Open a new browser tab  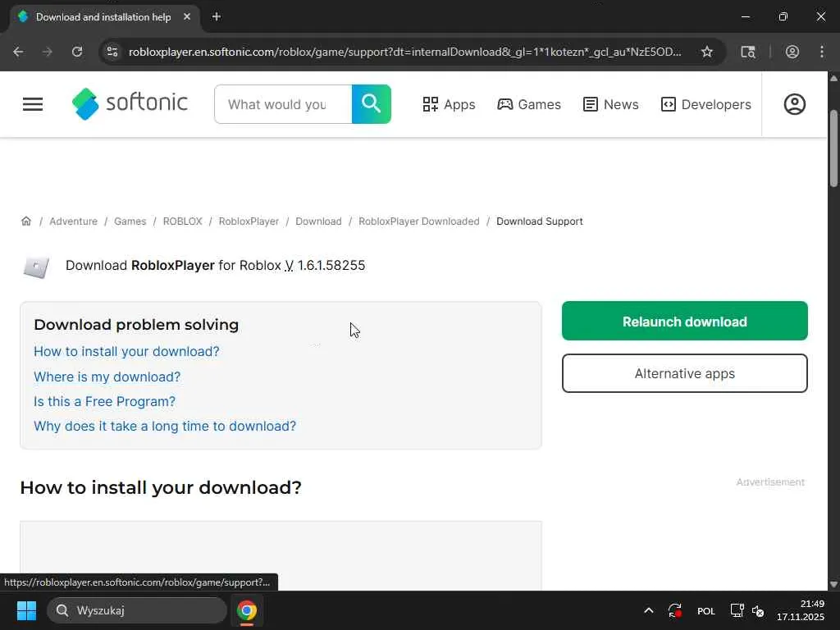(x=217, y=16)
